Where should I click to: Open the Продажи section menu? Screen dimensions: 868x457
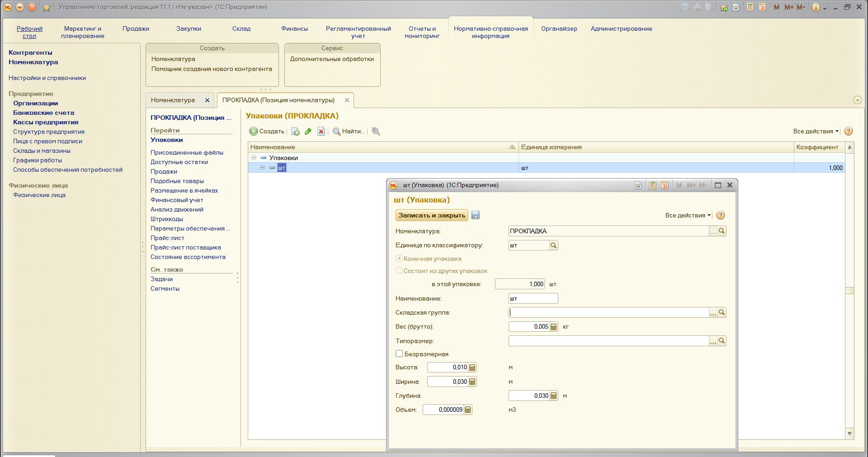136,28
